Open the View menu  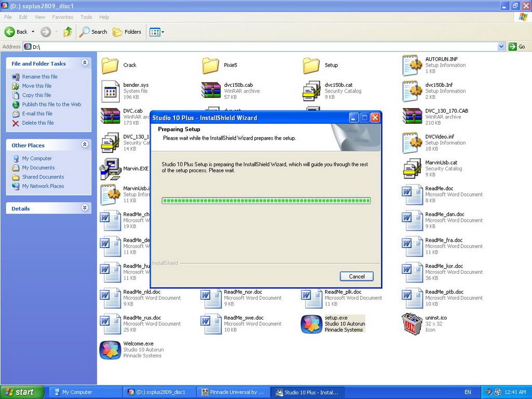[39, 17]
